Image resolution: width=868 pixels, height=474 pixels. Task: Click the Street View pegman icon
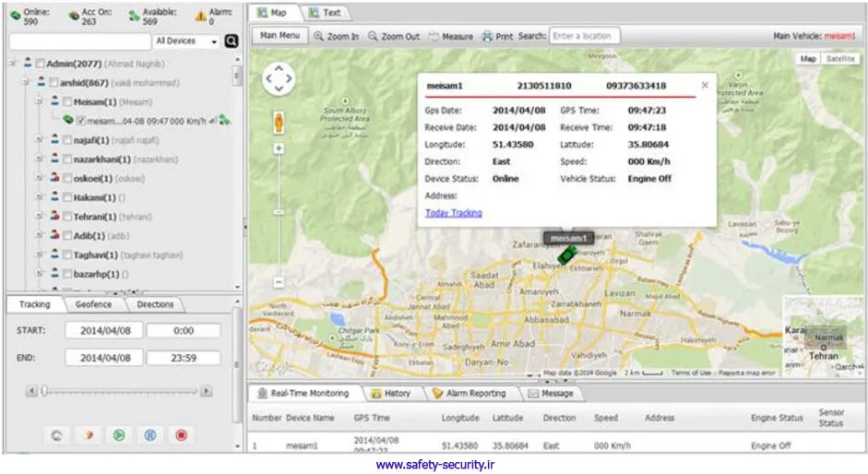click(278, 122)
